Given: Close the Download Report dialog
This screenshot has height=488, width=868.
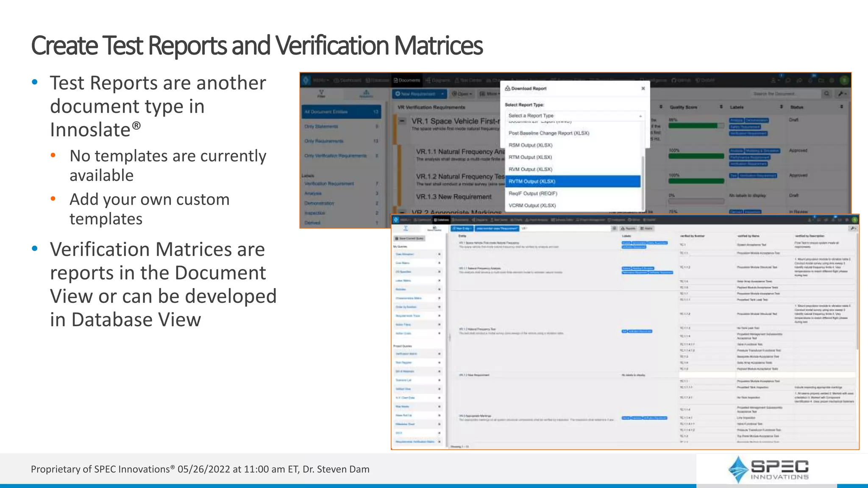Looking at the screenshot, I should coord(643,89).
